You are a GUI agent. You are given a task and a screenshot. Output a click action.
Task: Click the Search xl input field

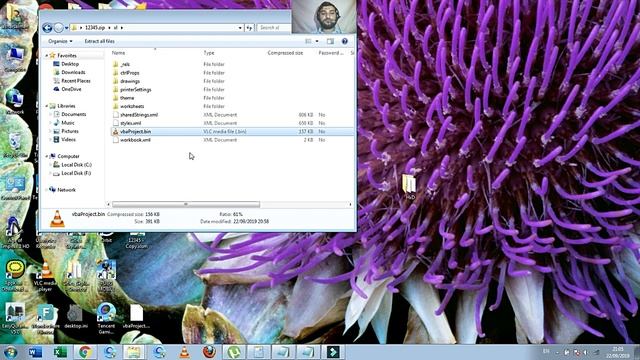[274, 28]
